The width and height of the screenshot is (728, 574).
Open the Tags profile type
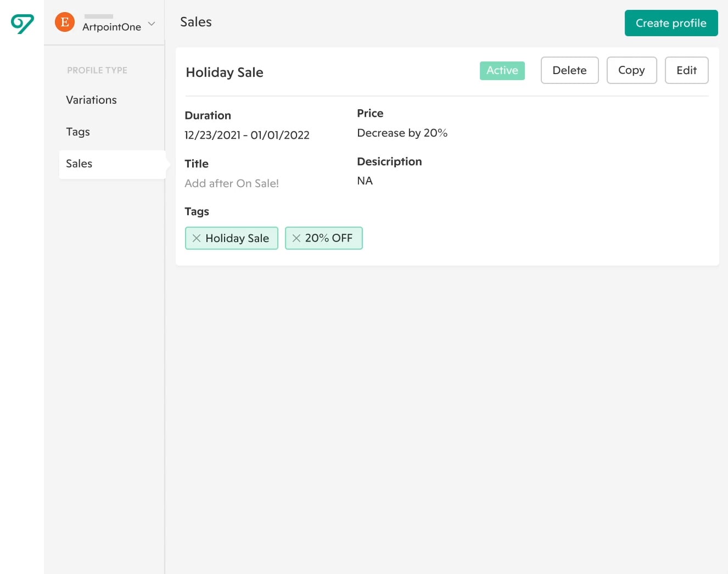tap(78, 132)
